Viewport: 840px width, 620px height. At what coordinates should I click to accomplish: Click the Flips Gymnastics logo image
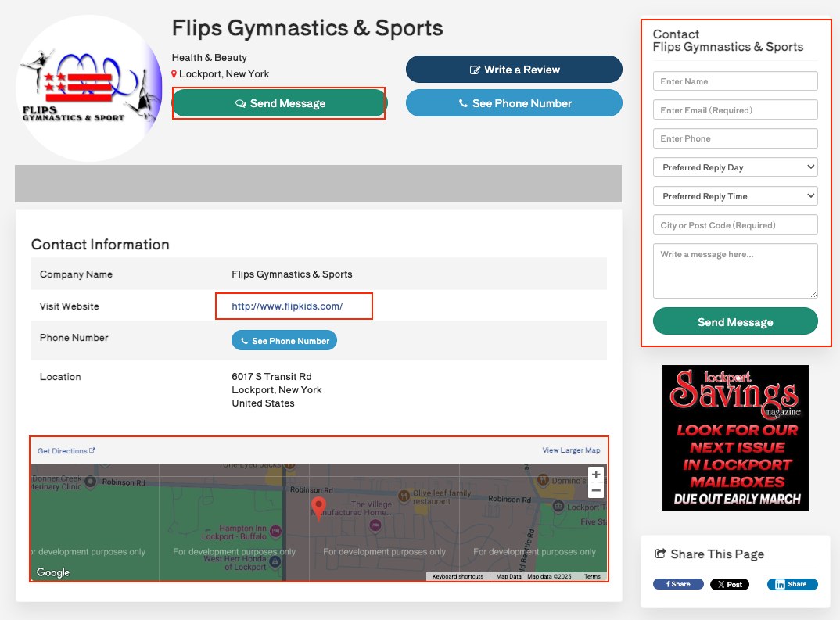88,88
